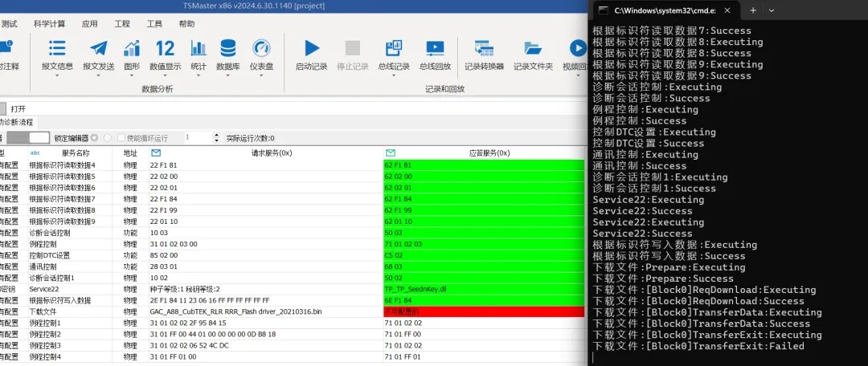868x366 pixels.
Task: Open the 测试 menu
Action: pyautogui.click(x=10, y=24)
